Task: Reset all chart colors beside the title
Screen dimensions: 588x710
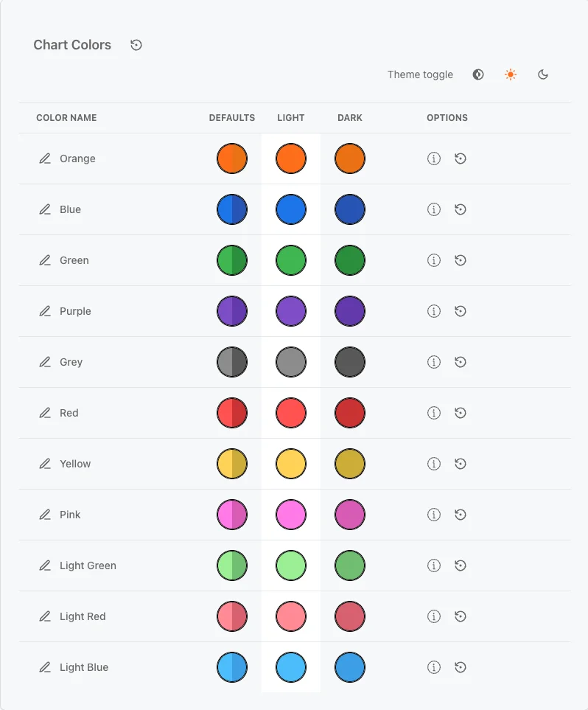Action: [136, 45]
